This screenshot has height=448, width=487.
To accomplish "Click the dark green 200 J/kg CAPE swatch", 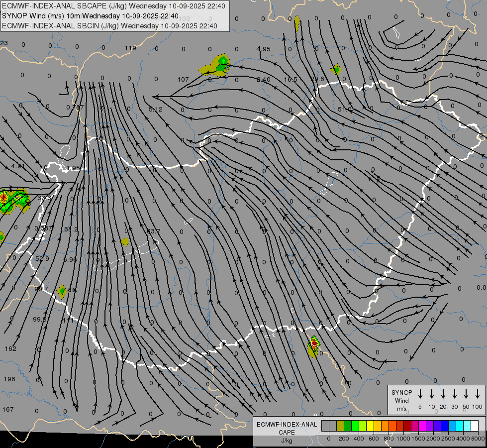I will [348, 426].
